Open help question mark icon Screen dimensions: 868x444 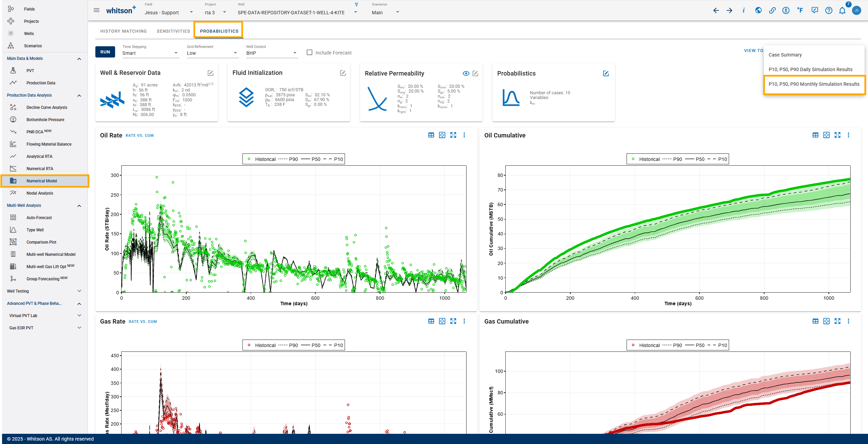click(x=829, y=11)
